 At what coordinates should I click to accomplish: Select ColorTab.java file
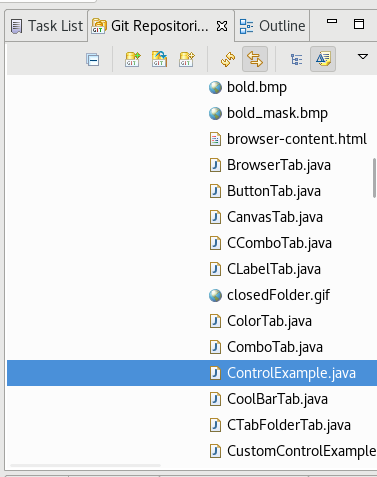(269, 321)
